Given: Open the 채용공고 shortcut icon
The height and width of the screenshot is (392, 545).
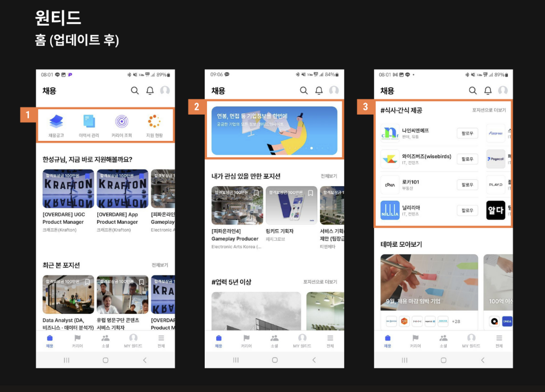Looking at the screenshot, I should click(x=56, y=125).
